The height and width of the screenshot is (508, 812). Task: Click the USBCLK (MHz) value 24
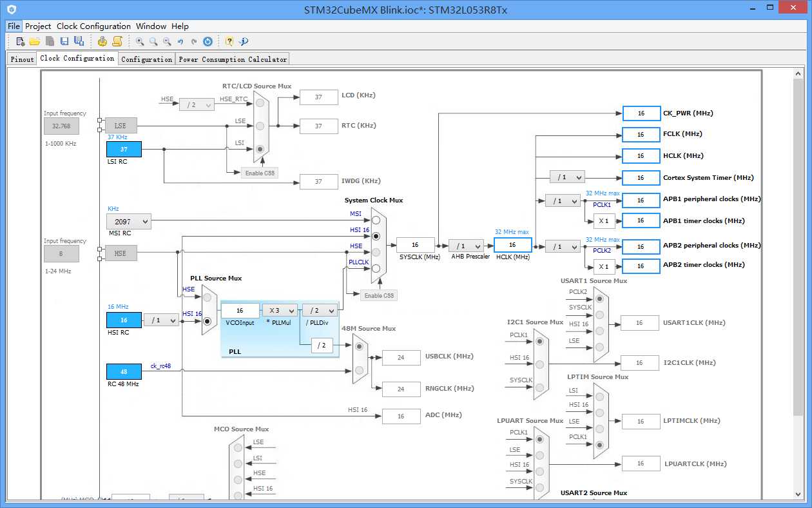[401, 358]
